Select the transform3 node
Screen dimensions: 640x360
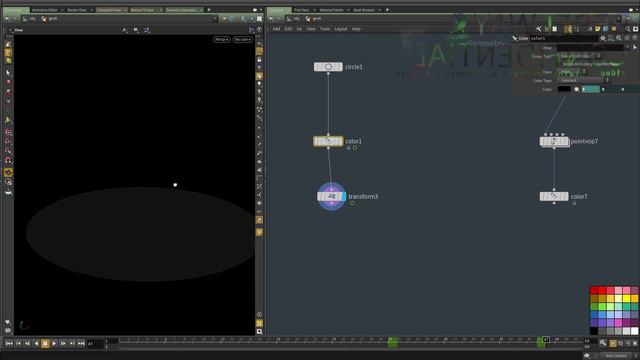[331, 196]
